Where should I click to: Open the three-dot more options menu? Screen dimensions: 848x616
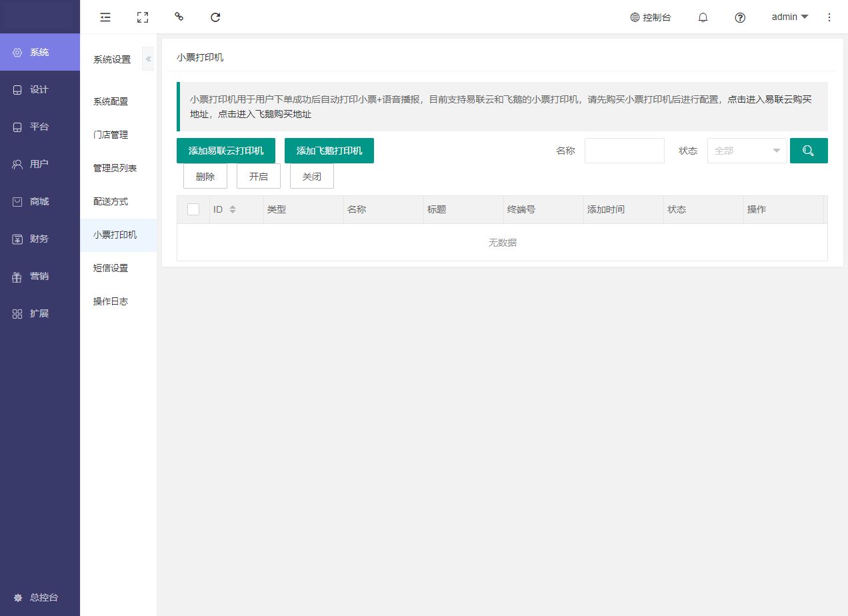coord(829,17)
